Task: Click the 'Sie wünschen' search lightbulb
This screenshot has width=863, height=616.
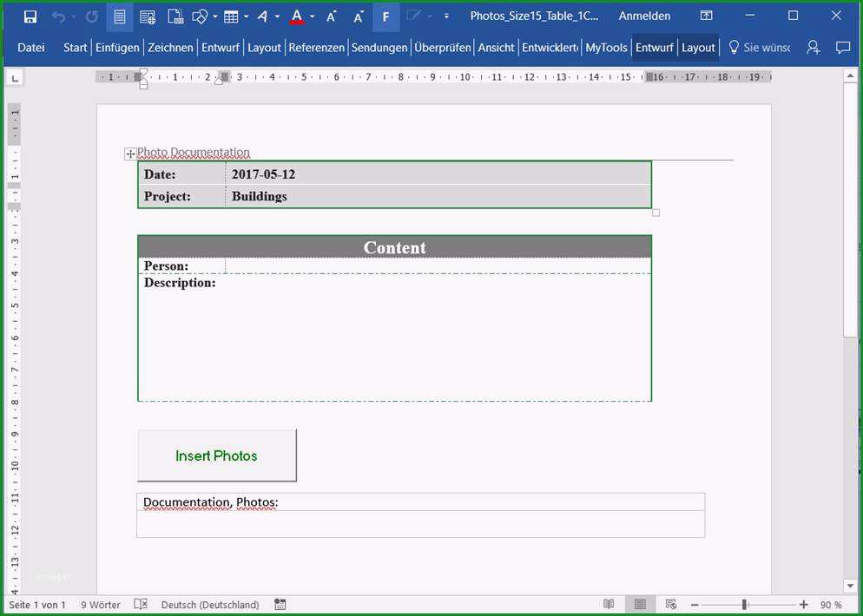Action: point(734,48)
